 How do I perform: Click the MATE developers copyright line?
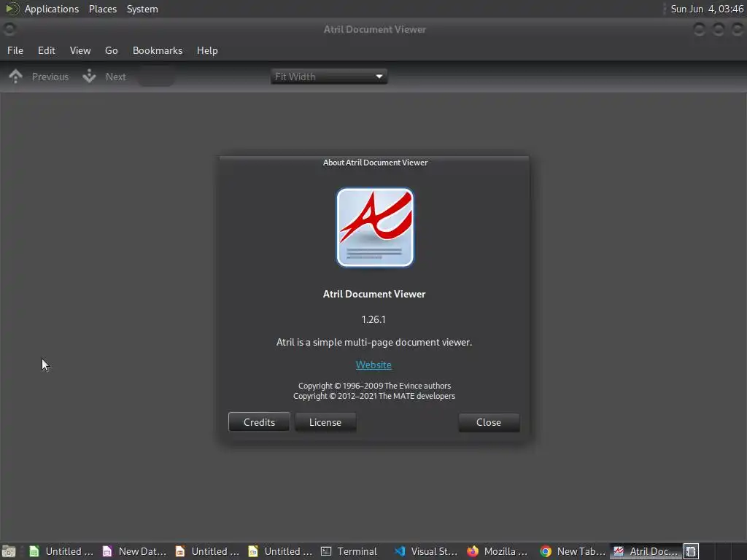point(374,396)
